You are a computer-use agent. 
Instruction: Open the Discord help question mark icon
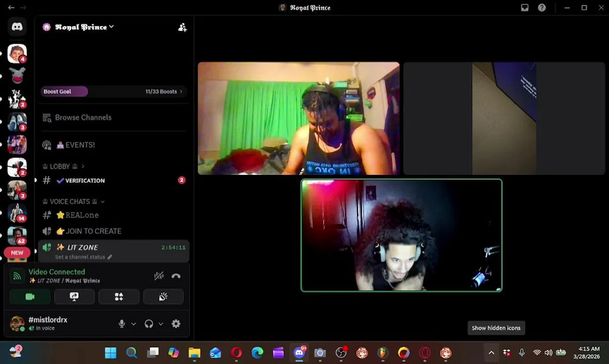542,8
